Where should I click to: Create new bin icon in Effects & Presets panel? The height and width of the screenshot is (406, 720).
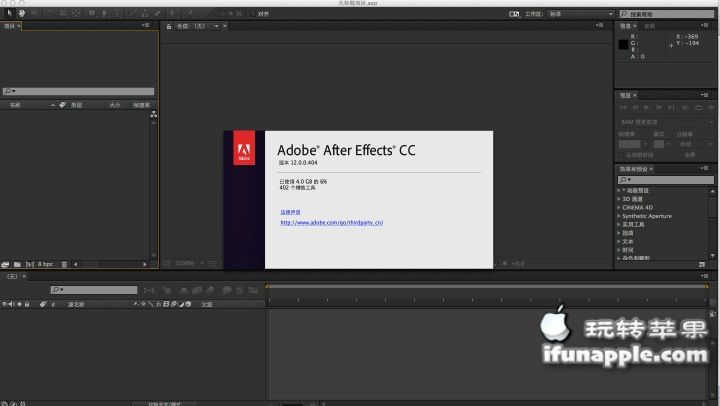coord(702,264)
